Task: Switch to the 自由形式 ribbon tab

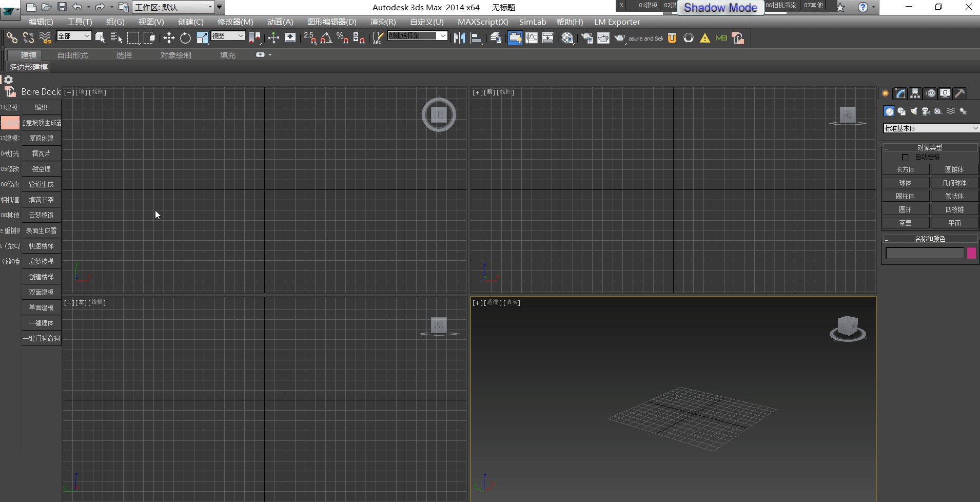Action: 72,55
